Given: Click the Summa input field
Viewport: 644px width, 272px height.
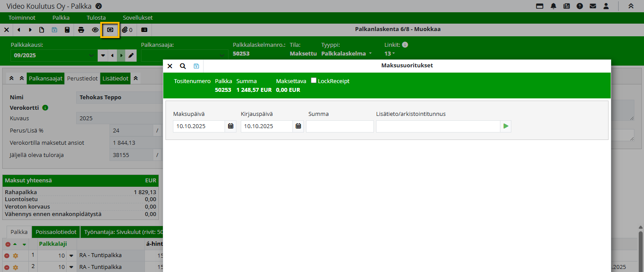Looking at the screenshot, I should coord(340,126).
